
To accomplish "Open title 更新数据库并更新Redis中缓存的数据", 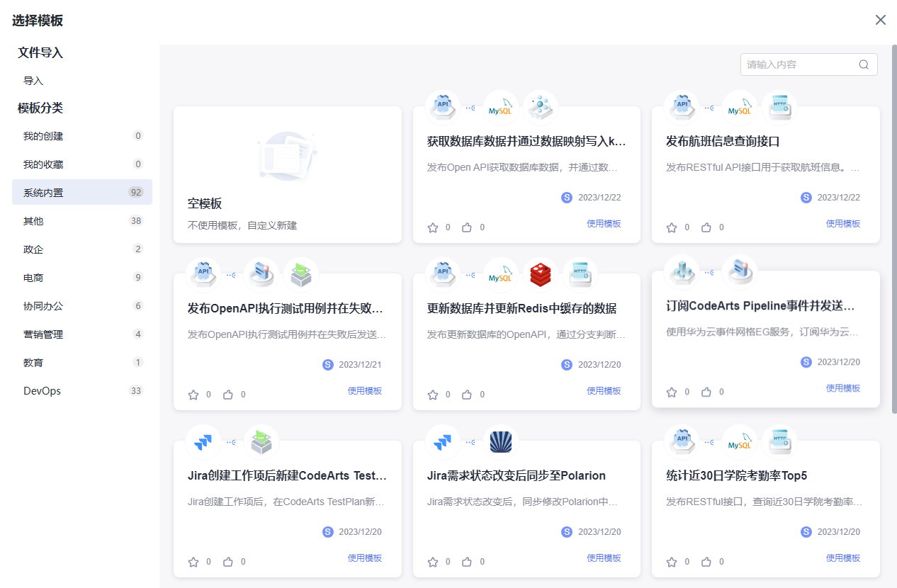I will point(522,308).
